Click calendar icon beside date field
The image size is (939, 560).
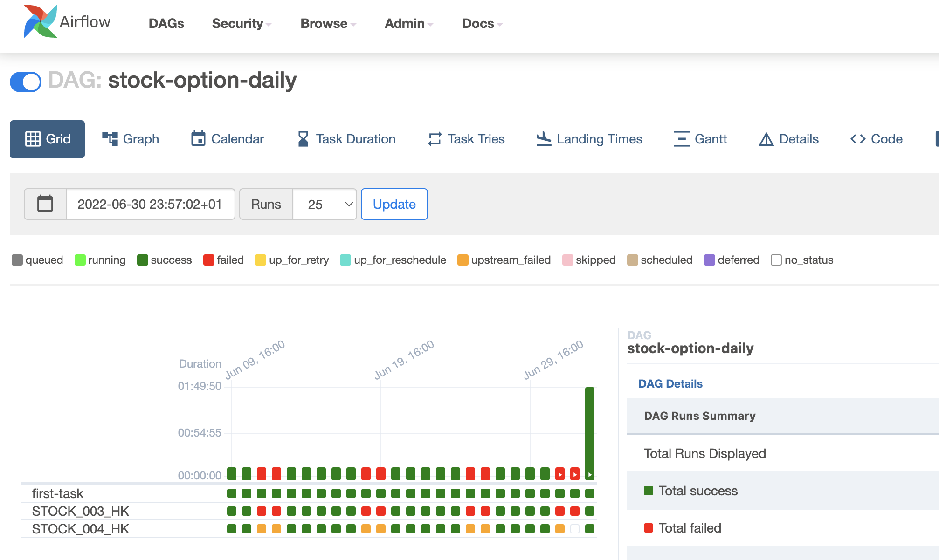[45, 204]
